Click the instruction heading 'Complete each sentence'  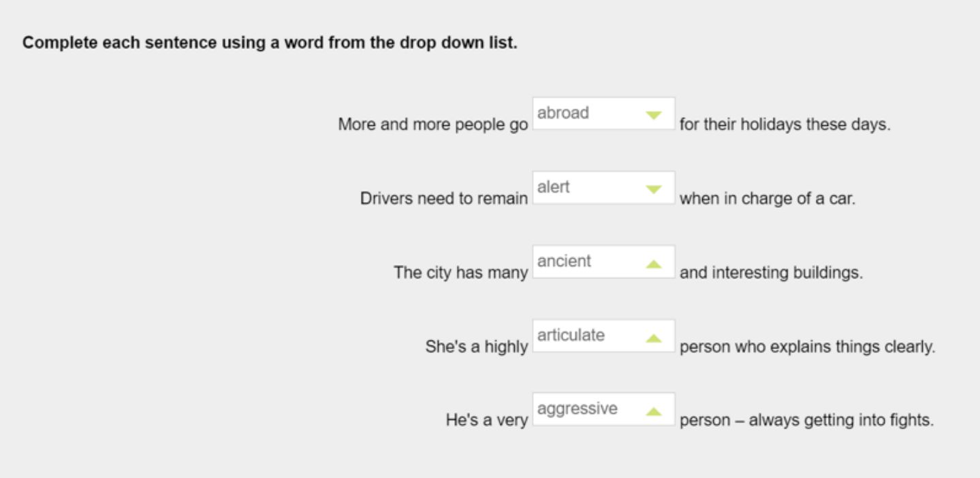[270, 44]
